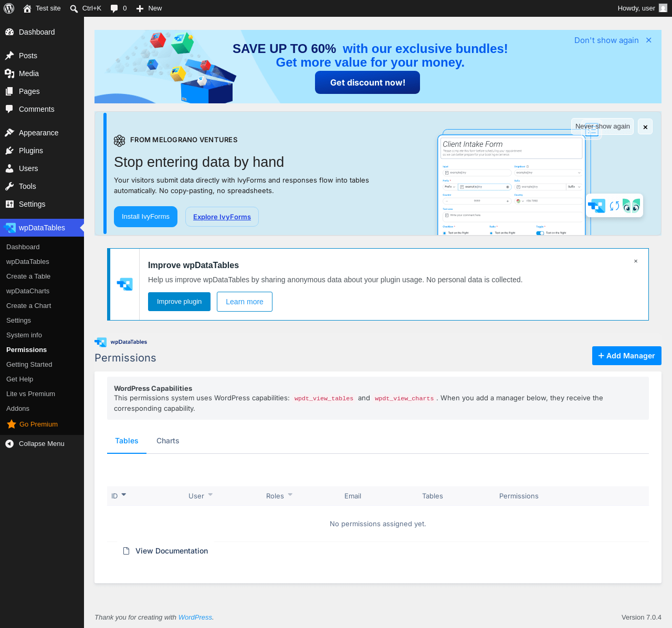
Task: Open Howdy, user account menu
Action: pos(642,8)
